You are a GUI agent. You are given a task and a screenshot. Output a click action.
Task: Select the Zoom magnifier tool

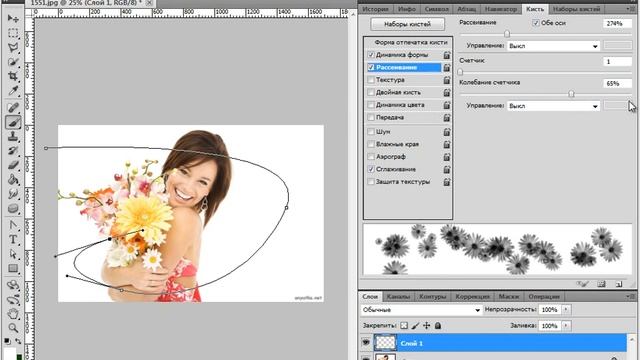tap(13, 328)
